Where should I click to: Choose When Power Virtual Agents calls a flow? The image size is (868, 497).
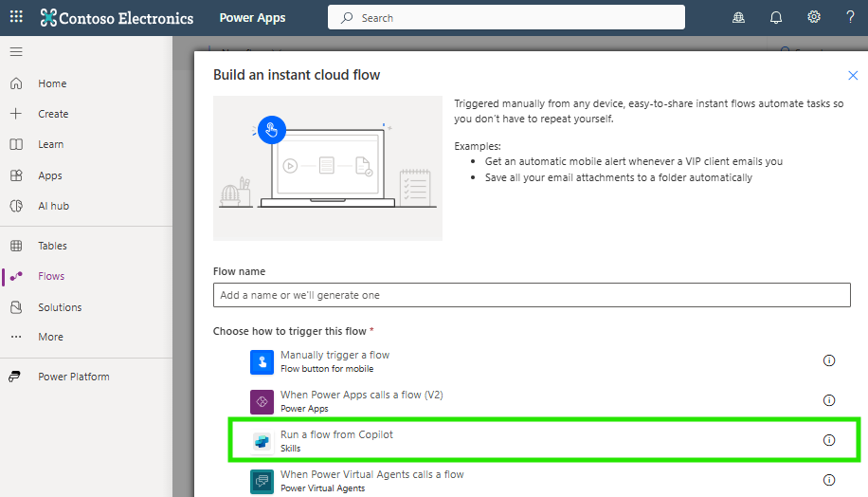[x=371, y=480]
